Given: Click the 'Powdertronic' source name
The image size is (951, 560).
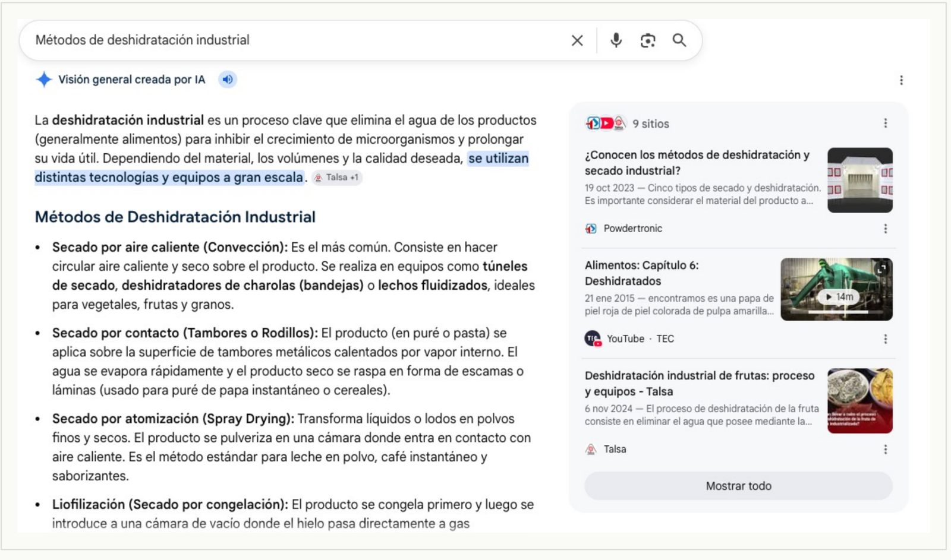Looking at the screenshot, I should pos(633,229).
